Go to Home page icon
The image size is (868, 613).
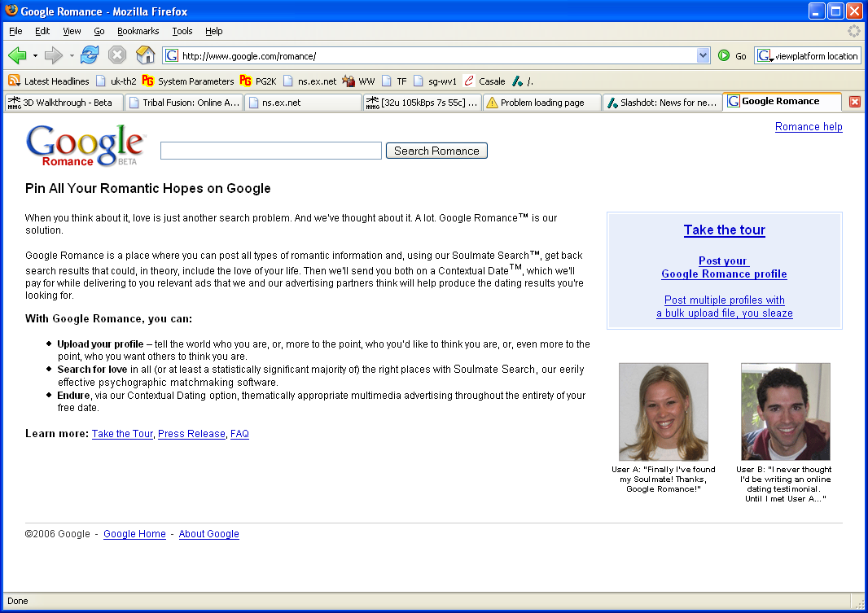(x=145, y=55)
